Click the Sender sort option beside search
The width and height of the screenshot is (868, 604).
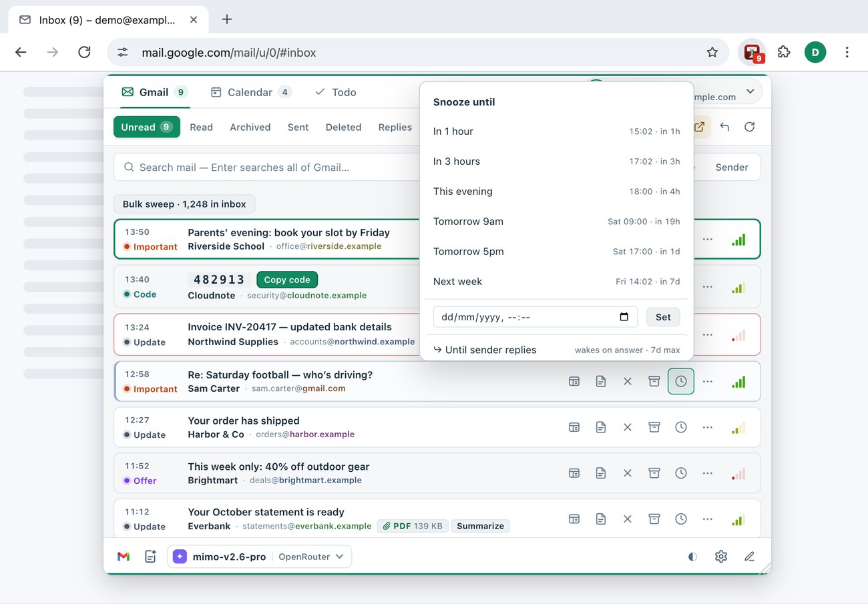tap(732, 168)
